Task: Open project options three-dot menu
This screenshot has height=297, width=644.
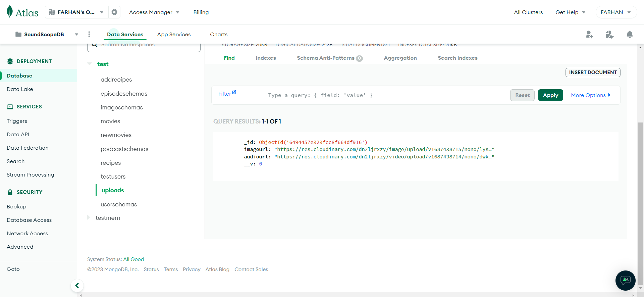Action: [x=89, y=34]
